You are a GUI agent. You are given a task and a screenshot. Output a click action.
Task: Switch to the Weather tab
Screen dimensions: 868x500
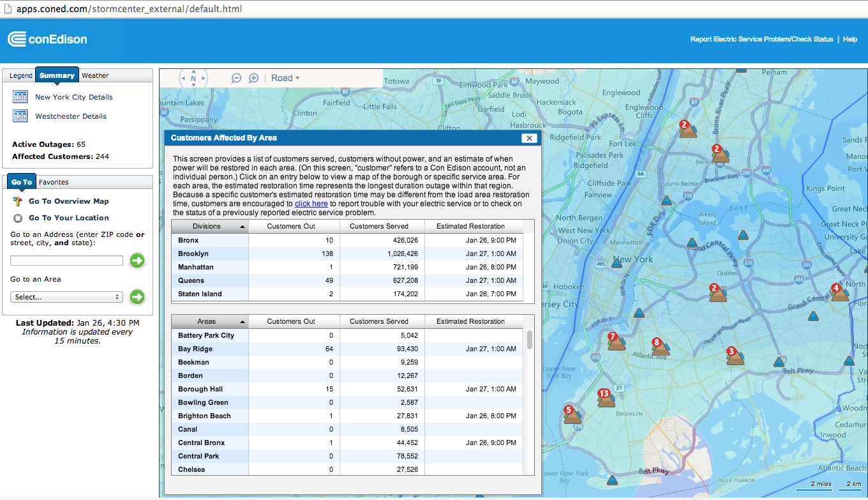95,75
